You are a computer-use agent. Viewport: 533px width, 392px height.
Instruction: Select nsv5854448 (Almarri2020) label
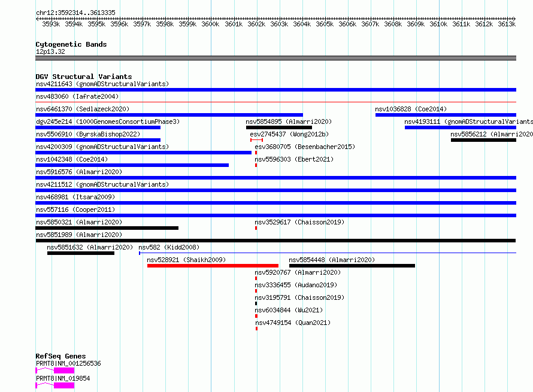pos(332,260)
